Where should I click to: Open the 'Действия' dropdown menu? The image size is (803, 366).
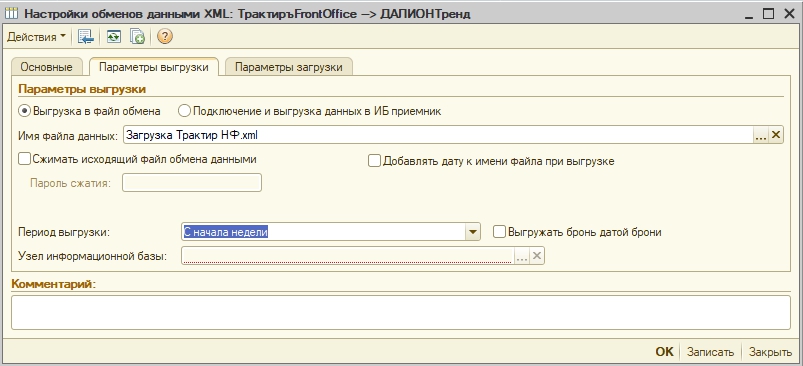36,37
